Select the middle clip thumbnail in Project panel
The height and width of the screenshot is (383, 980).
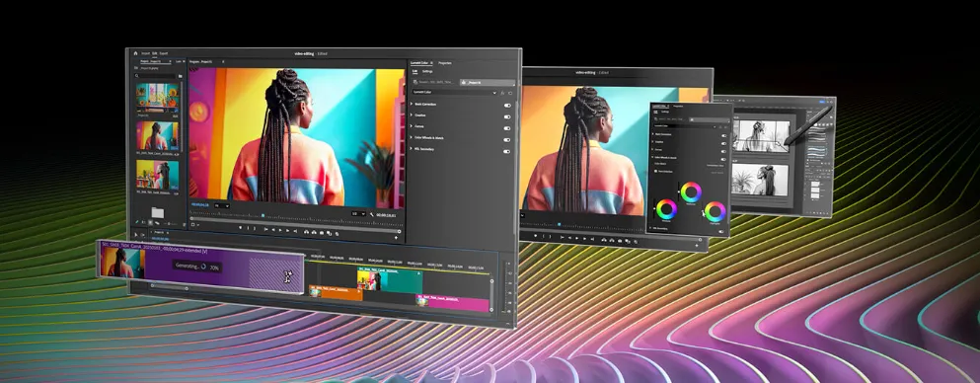(x=158, y=135)
